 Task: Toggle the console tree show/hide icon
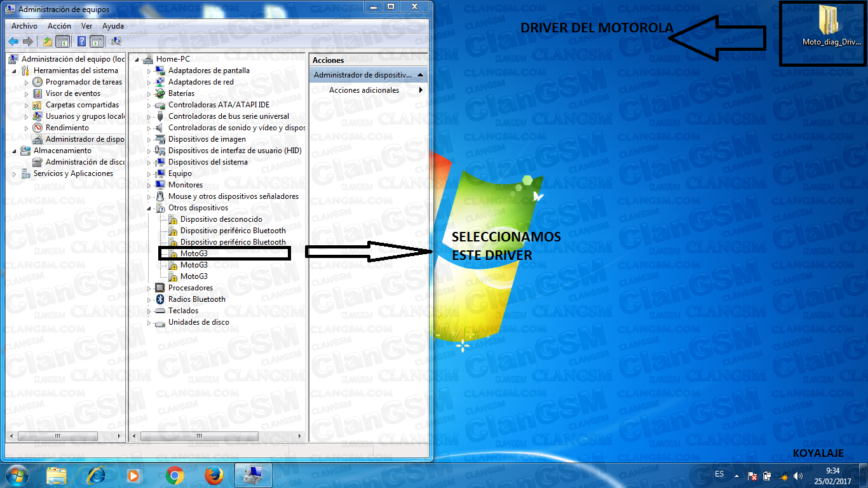[x=62, y=41]
